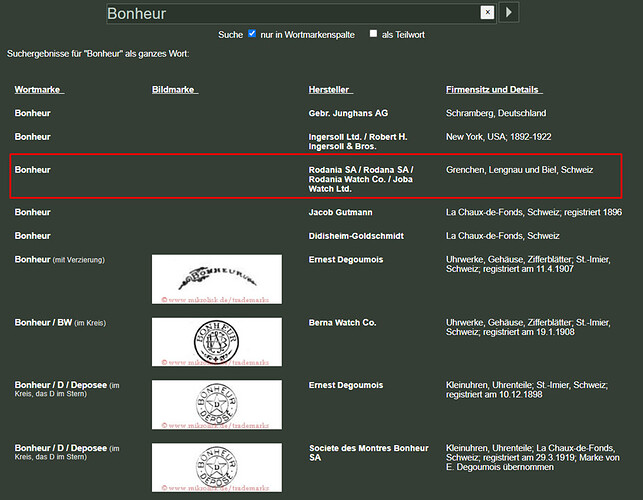Uncheck 'nur in Wortmarkenspalte' checkbox
Viewport: 643px width, 500px height.
(252, 33)
